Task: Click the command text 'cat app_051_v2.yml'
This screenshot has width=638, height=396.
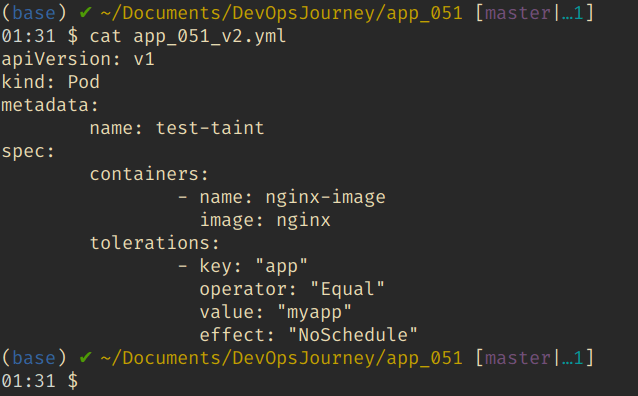Action: (x=188, y=36)
